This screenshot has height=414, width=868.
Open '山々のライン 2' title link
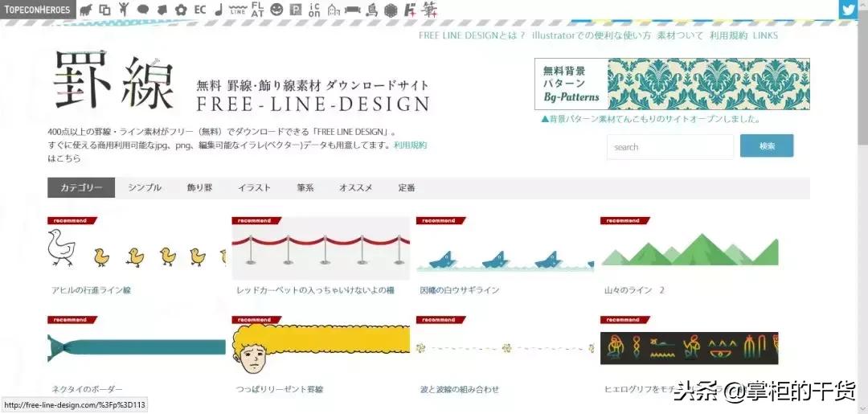point(634,290)
